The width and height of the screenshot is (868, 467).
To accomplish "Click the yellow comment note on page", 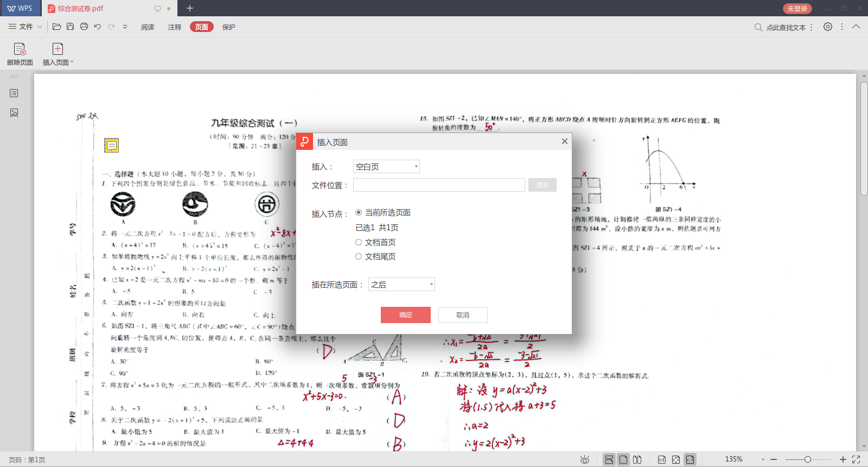I will tap(111, 145).
